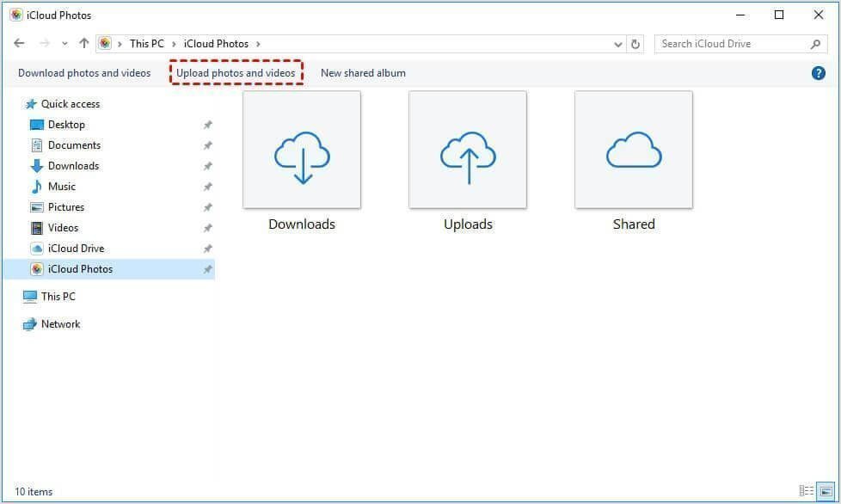Select This PC in the address breadcrumb

147,43
